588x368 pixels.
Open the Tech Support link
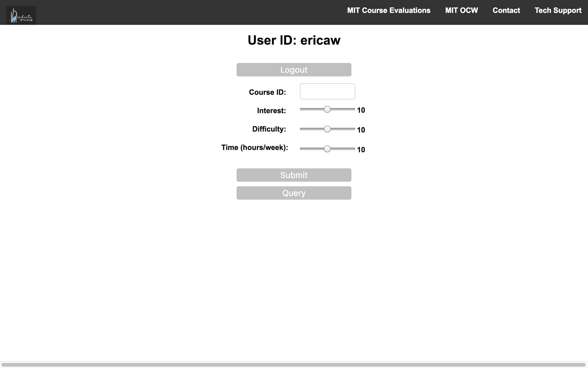click(x=558, y=11)
